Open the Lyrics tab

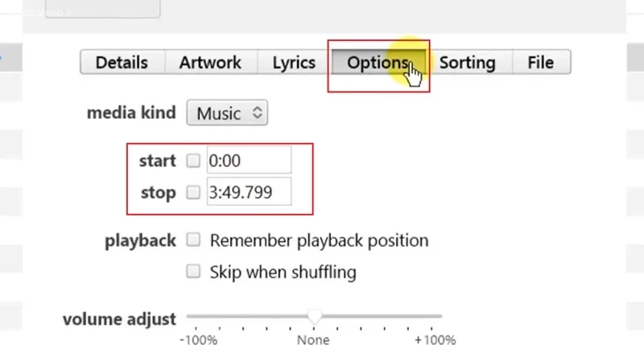click(294, 63)
